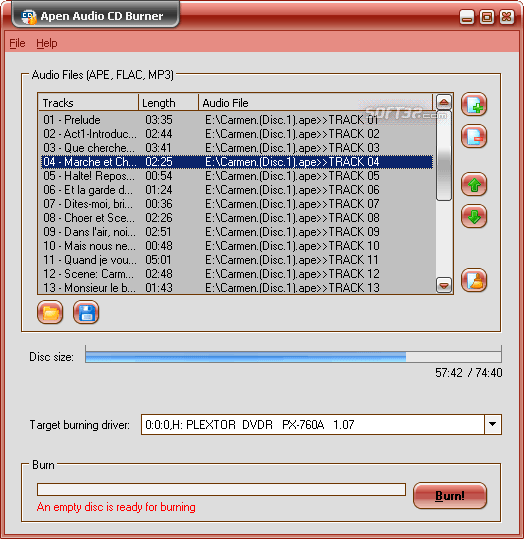Click the file path ending TRACK 01
Image resolution: width=524 pixels, height=539 pixels.
292,120
